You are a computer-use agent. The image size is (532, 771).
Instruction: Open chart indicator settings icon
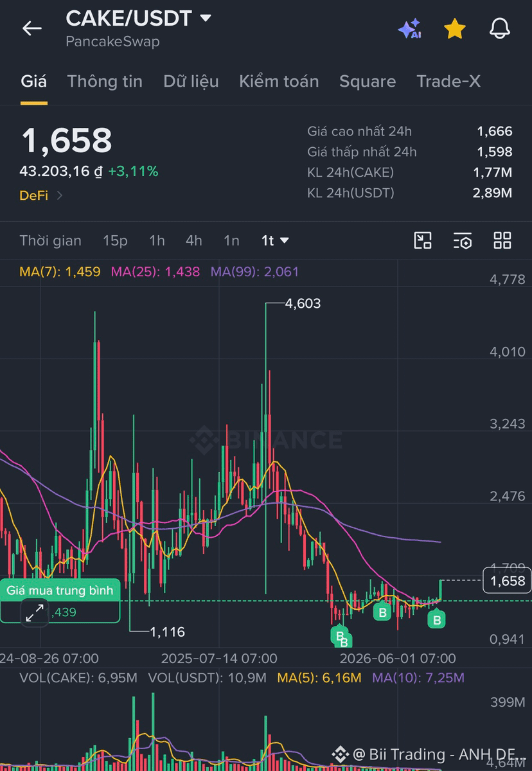[x=463, y=240]
